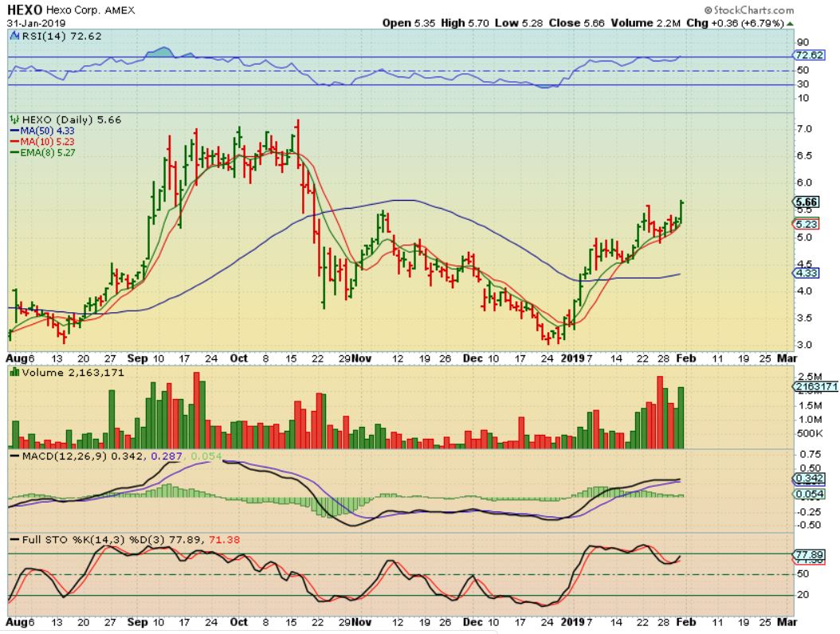Click the 'Volume 2,163,171' panel label
This screenshot has height=634, width=840.
pos(73,372)
